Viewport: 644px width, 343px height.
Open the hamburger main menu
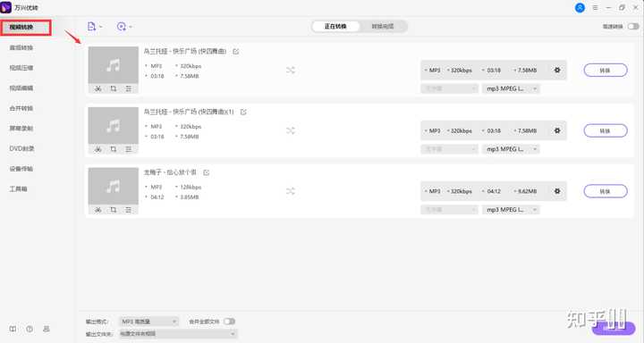coord(595,8)
